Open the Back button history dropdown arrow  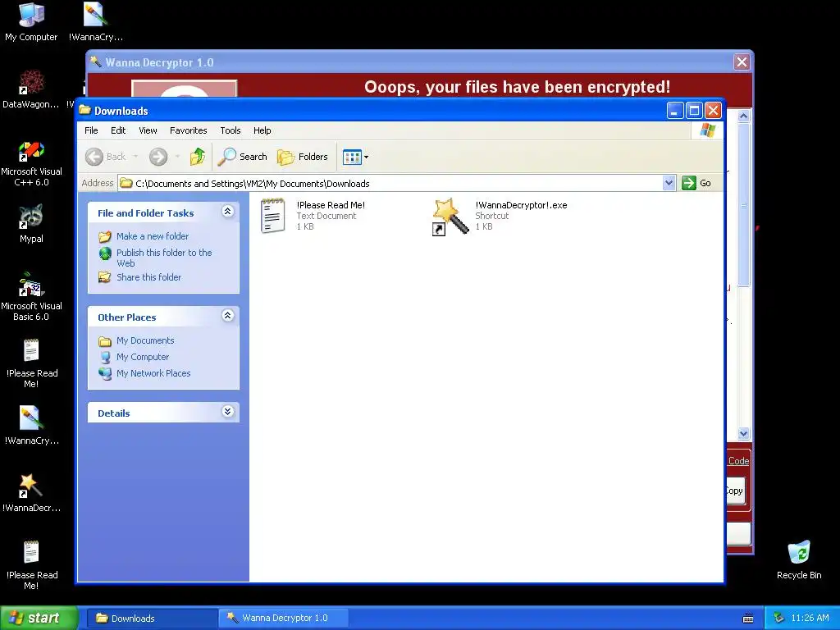135,157
